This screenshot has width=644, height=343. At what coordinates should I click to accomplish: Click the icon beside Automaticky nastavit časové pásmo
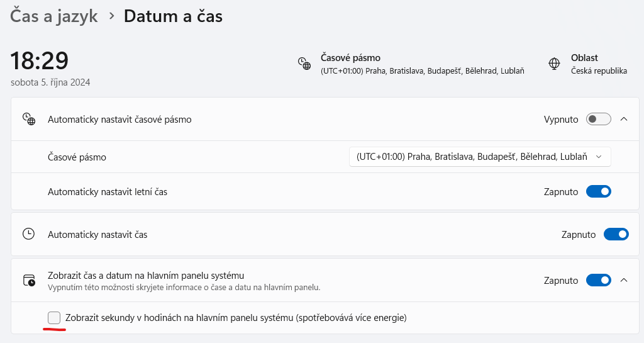29,119
